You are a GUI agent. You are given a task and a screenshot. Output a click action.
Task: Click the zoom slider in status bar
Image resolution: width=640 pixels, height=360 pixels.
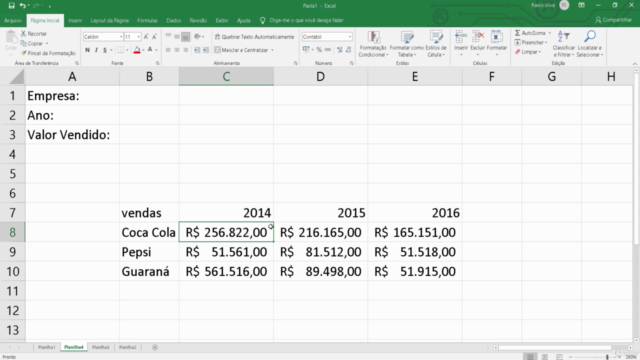[x=594, y=357]
